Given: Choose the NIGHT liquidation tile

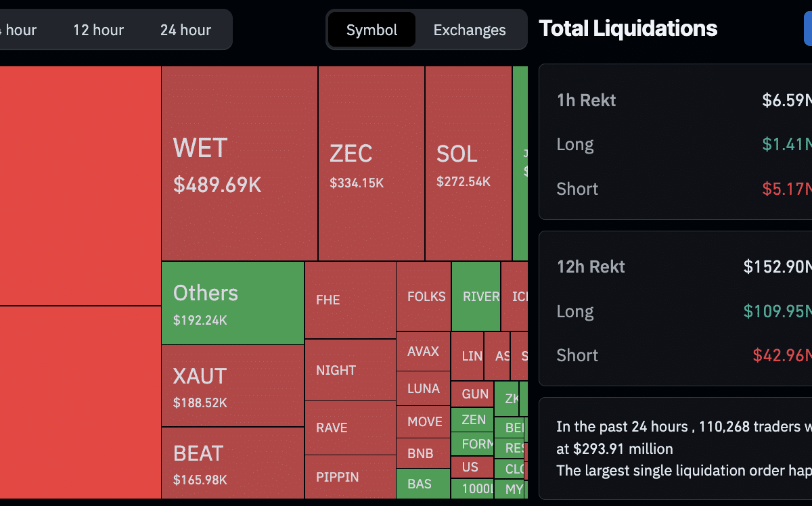Looking at the screenshot, I should [350, 370].
